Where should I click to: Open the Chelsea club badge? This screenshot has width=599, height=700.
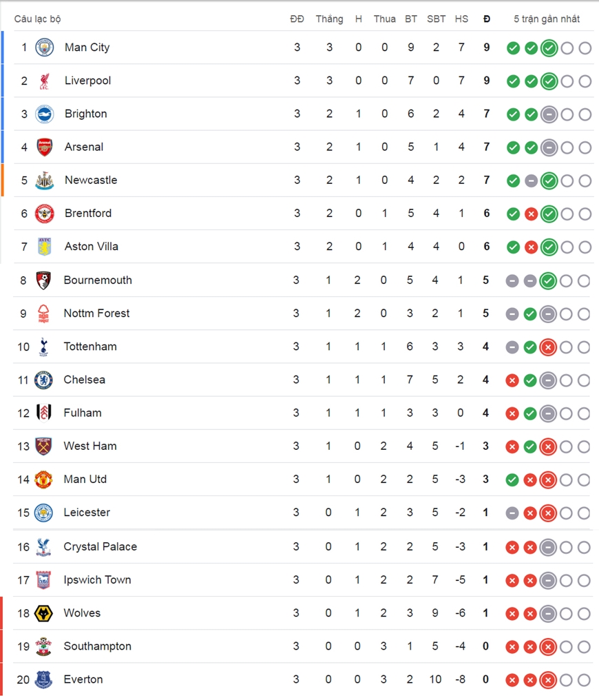point(43,380)
